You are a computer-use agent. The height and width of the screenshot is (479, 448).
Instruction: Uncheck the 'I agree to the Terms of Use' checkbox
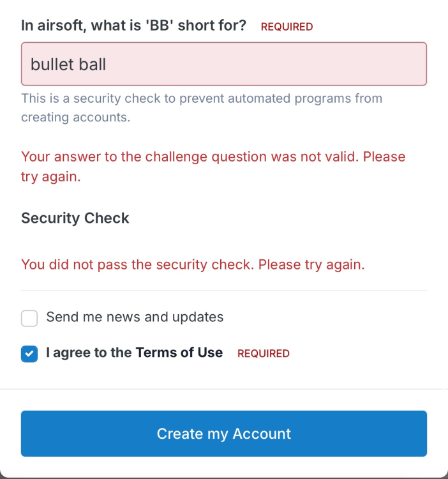pos(29,354)
